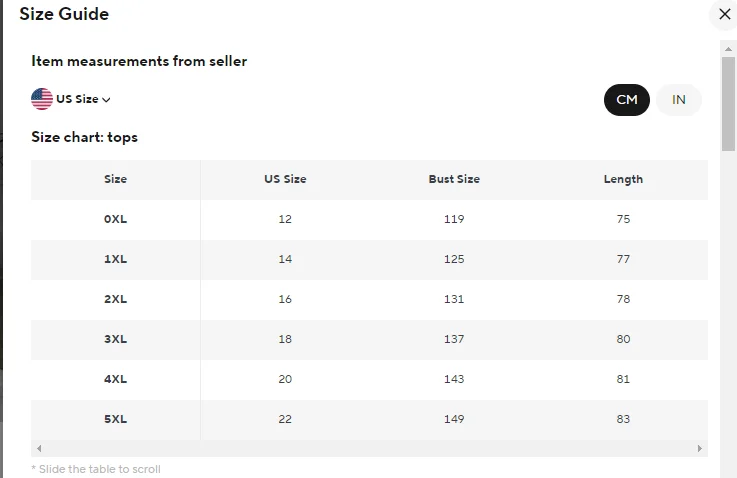This screenshot has height=478, width=737.
Task: Click the vertical scrollbar thumb
Action: (728, 104)
